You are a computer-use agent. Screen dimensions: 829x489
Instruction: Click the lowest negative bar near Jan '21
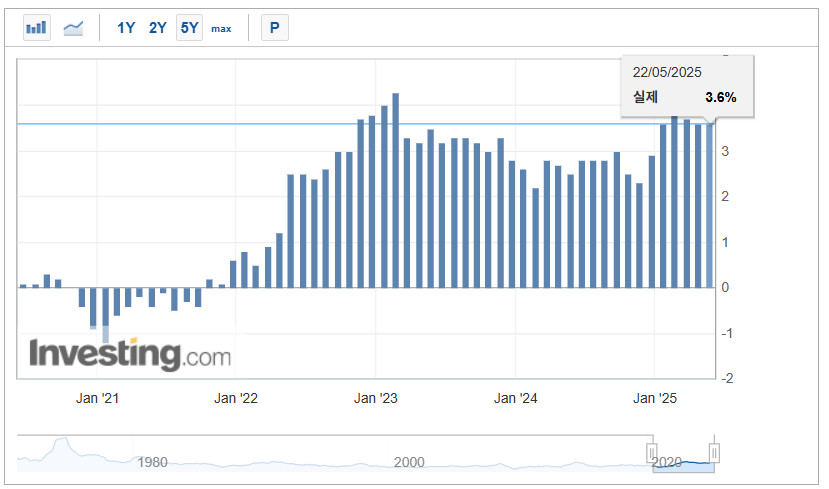[106, 315]
